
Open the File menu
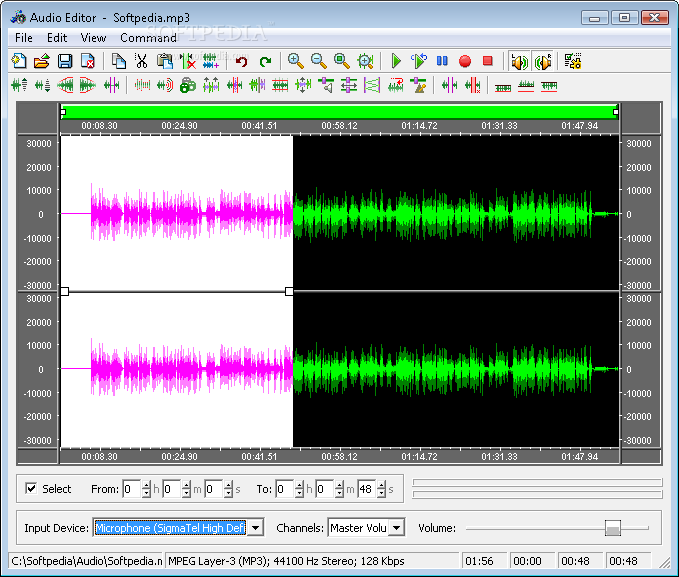pyautogui.click(x=24, y=38)
